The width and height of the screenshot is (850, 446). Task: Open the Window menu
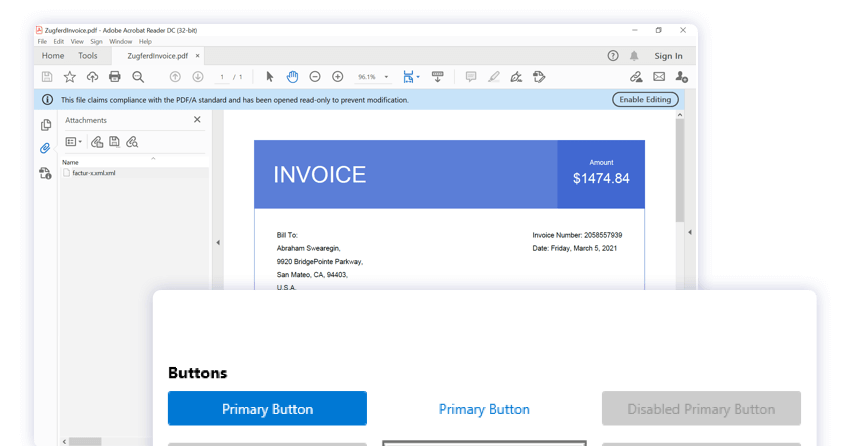120,42
